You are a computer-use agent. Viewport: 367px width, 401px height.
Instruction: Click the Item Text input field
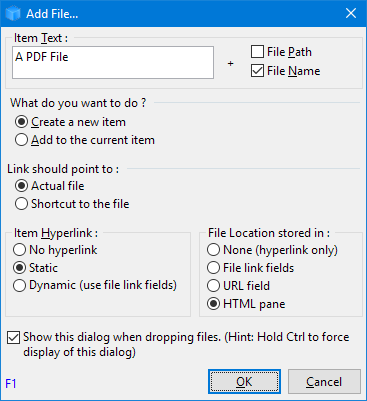tap(113, 63)
